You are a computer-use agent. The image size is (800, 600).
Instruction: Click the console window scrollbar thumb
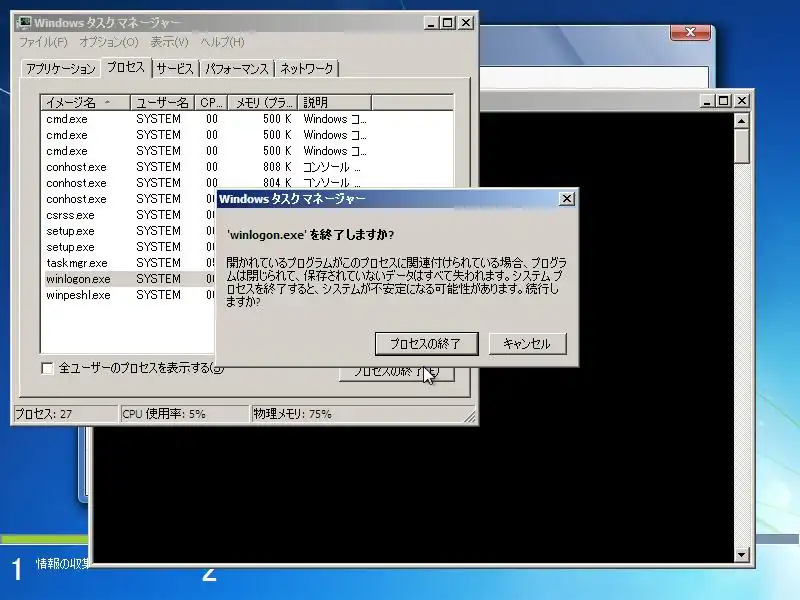pos(741,146)
